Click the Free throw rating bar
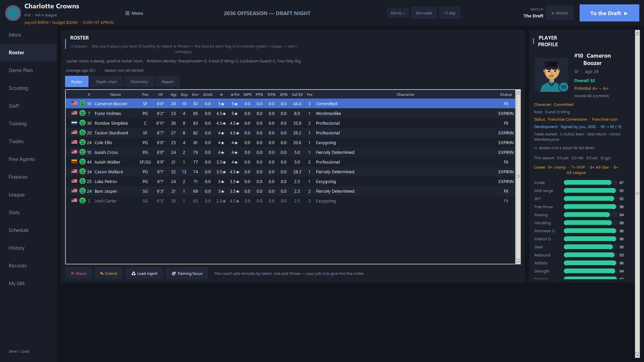 click(590, 207)
